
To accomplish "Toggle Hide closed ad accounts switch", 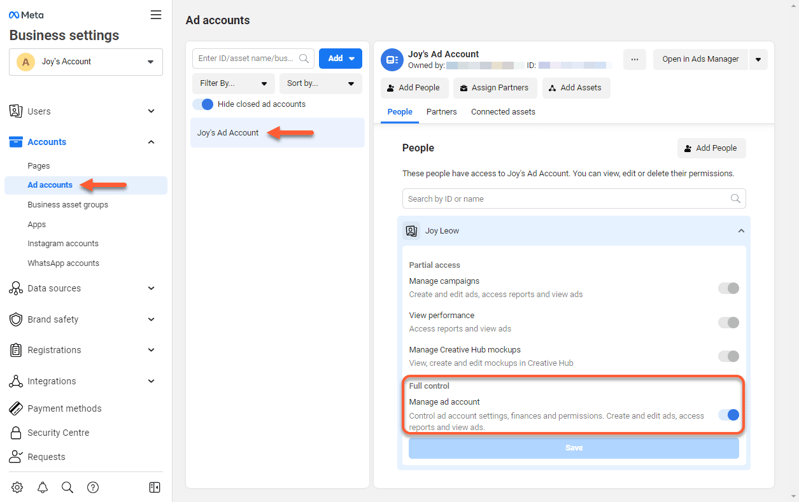I will tap(204, 104).
